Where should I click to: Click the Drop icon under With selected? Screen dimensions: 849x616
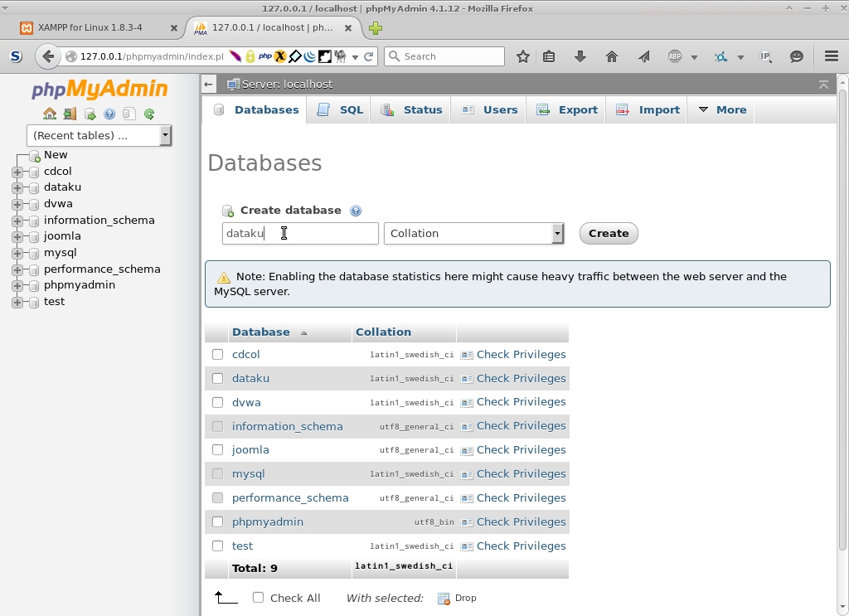point(444,598)
